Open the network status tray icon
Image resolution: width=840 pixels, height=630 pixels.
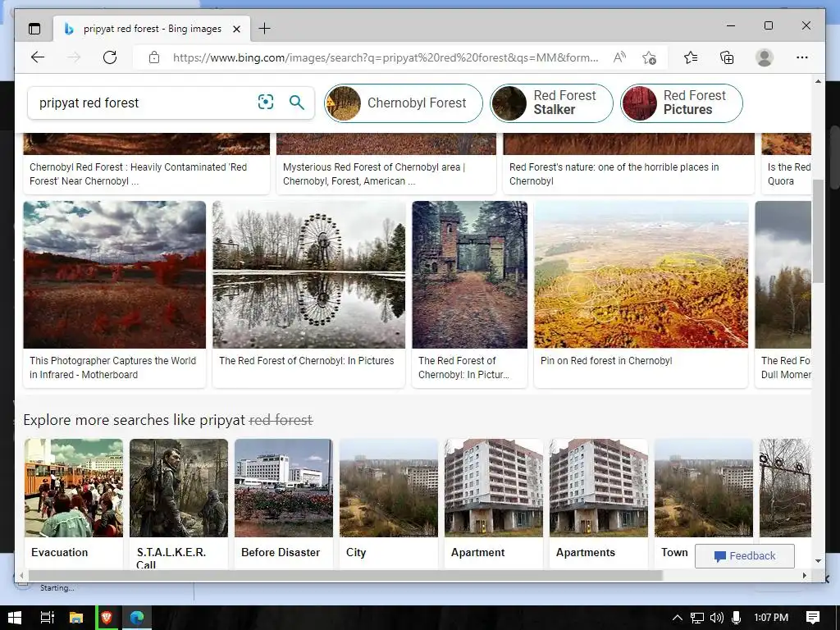coord(697,618)
